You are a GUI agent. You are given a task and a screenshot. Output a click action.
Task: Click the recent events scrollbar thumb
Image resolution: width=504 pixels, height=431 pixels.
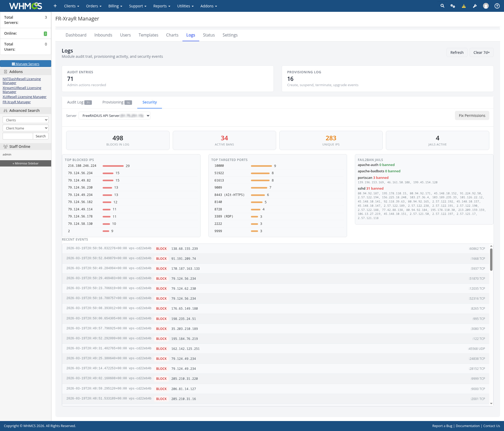tap(491, 259)
